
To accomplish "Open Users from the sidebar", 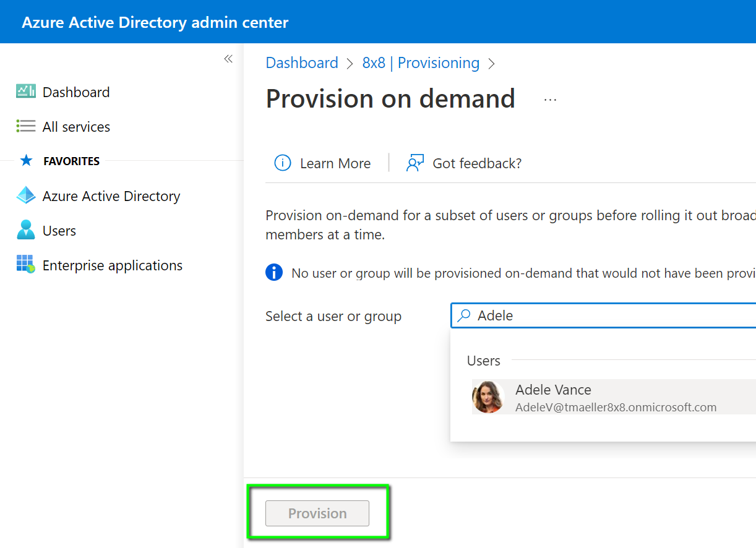I will [x=59, y=231].
